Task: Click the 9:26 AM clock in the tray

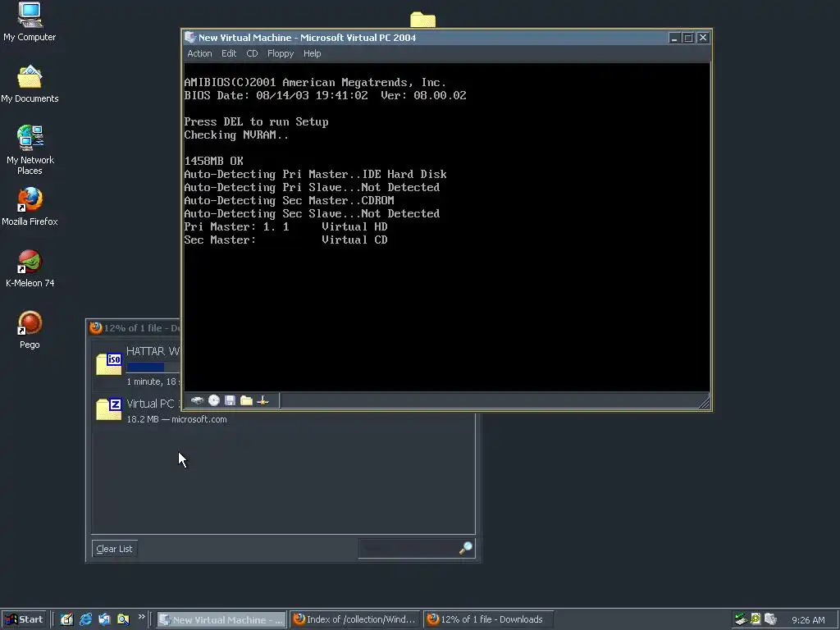Action: (808, 620)
